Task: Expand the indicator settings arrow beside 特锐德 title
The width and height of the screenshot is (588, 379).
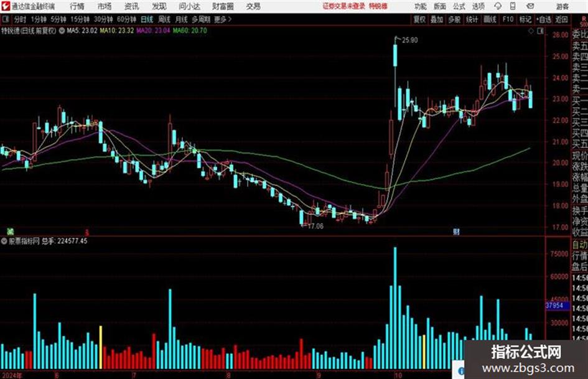Action: [x=62, y=30]
